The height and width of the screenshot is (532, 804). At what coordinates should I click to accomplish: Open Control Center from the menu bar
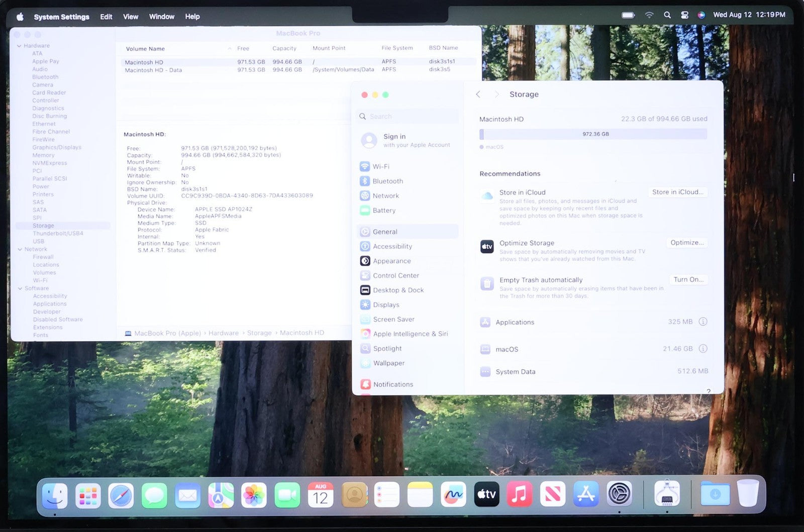pyautogui.click(x=684, y=16)
